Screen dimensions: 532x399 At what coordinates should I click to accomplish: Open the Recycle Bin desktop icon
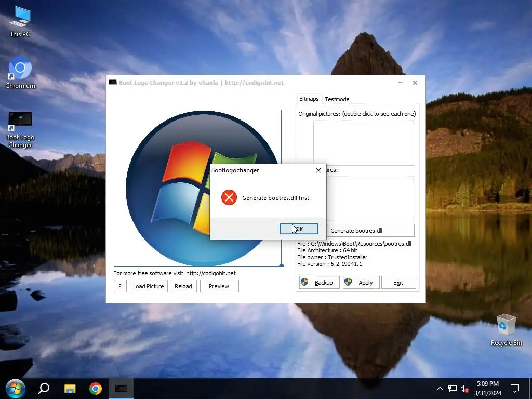506,330
